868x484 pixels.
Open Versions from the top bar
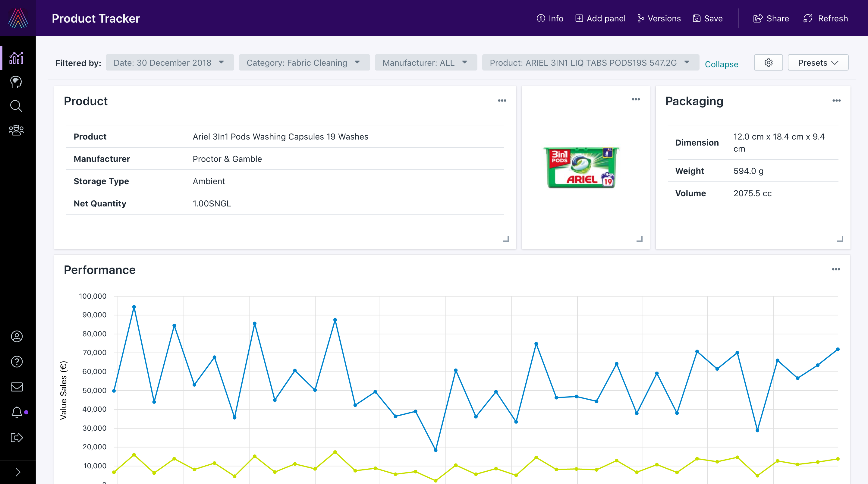[x=659, y=19]
